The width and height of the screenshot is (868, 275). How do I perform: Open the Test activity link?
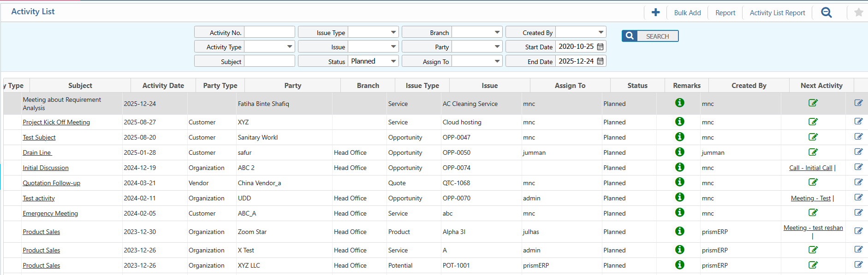tap(39, 198)
